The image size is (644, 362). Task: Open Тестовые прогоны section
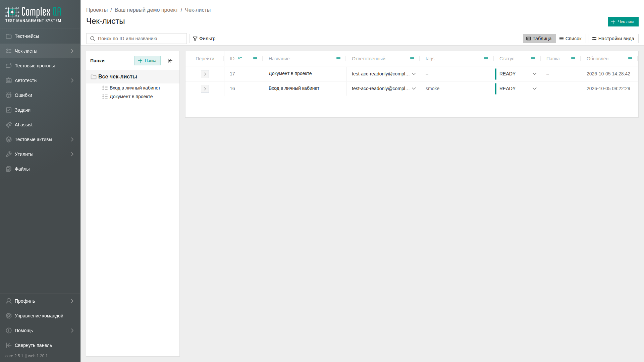(x=40, y=66)
